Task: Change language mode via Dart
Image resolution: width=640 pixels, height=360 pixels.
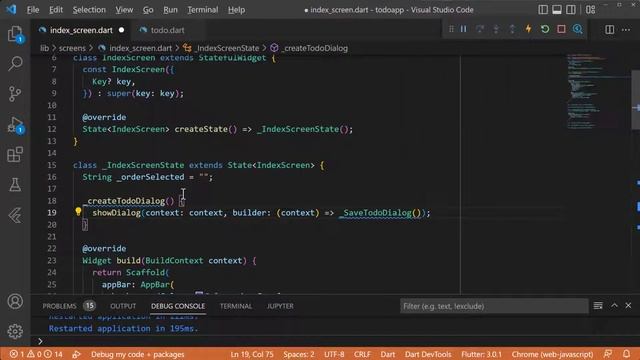Action: (388, 354)
